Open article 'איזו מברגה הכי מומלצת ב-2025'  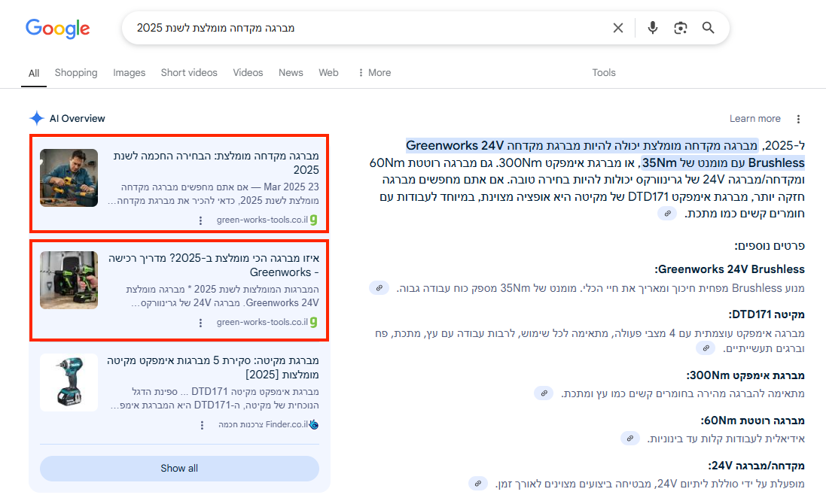click(x=213, y=265)
